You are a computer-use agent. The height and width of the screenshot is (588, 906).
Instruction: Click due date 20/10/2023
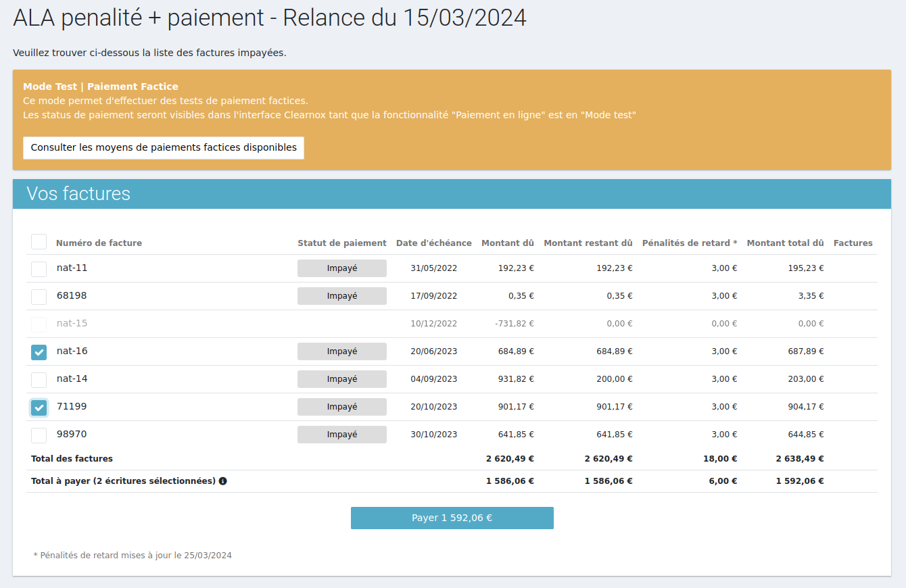434,407
